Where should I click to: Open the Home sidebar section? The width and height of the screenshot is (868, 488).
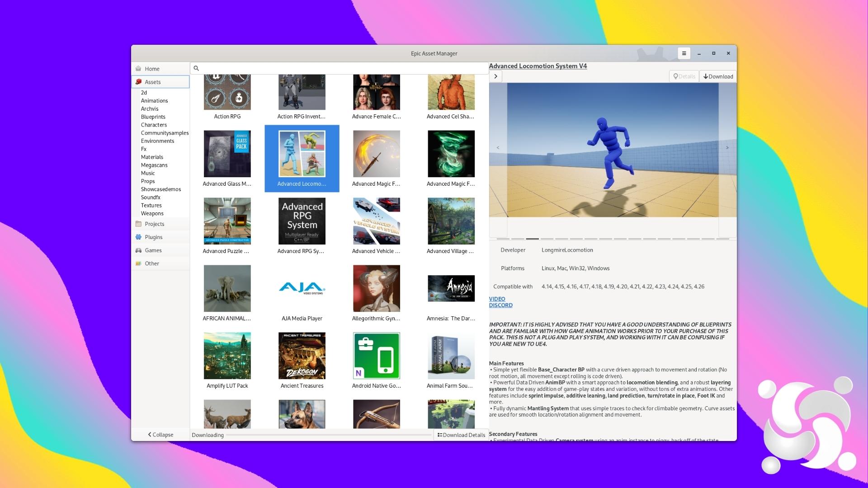click(160, 69)
